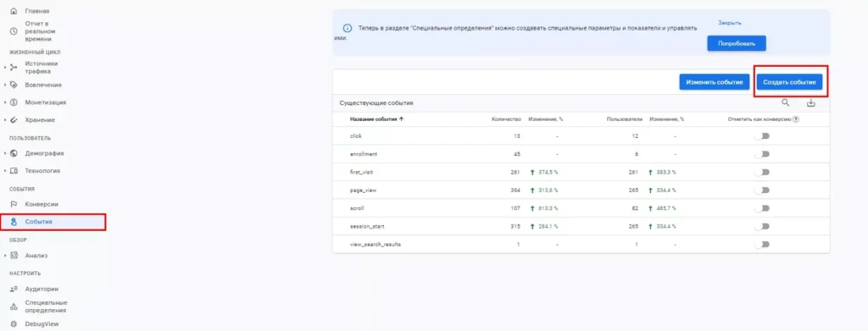Click the Изменить событие button

point(714,82)
